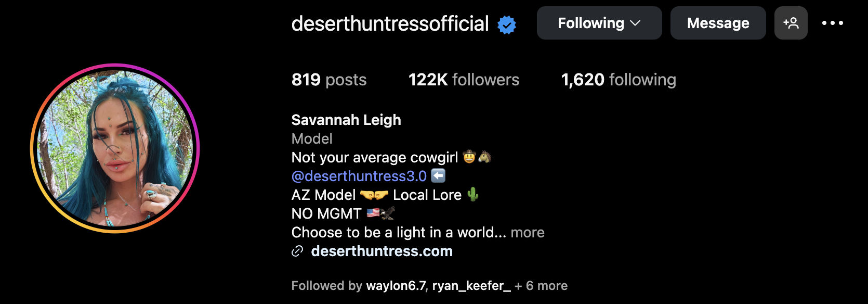Open waylon6.7 profile from Followed by
Screen dimensions: 868x304
coord(396,286)
